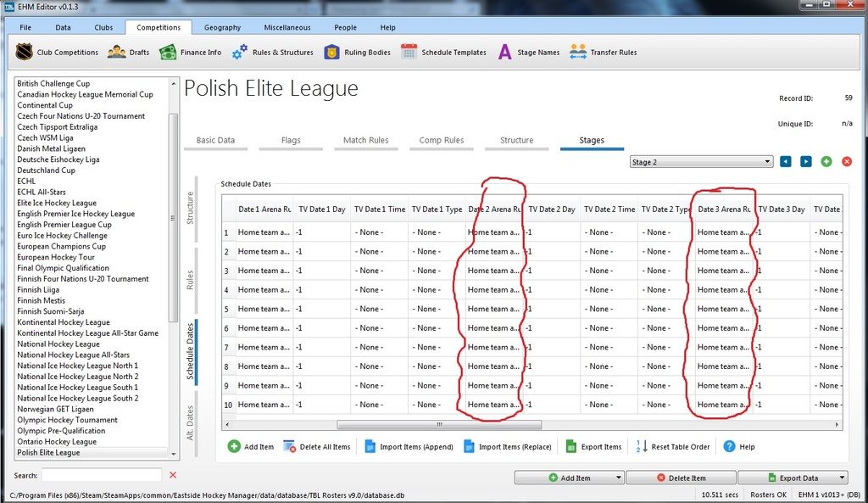Click Import Items (Replace)
The height and width of the screenshot is (503, 868).
(508, 446)
